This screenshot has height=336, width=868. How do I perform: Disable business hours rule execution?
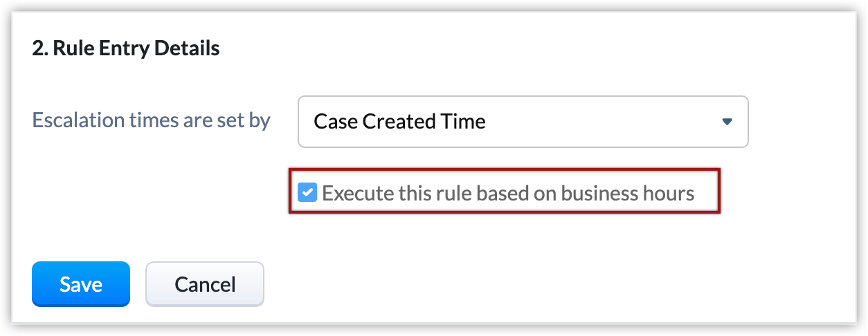pos(307,192)
